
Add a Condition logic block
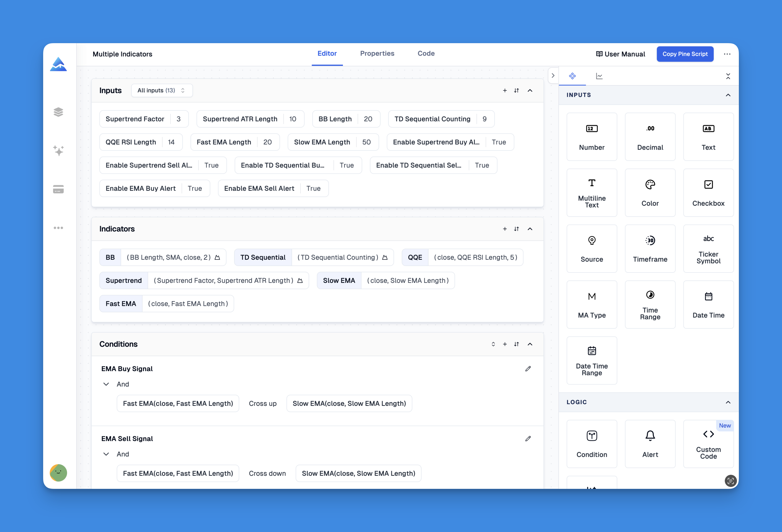[x=592, y=444]
